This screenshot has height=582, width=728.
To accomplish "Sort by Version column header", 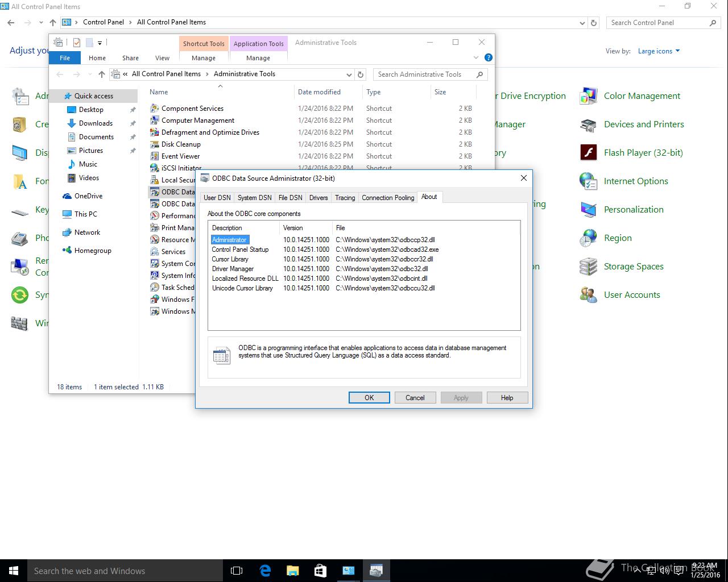I will coord(306,228).
